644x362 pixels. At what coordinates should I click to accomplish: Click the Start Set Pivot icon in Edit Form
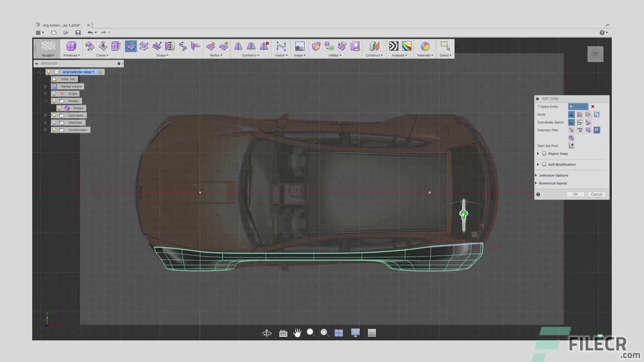click(571, 145)
